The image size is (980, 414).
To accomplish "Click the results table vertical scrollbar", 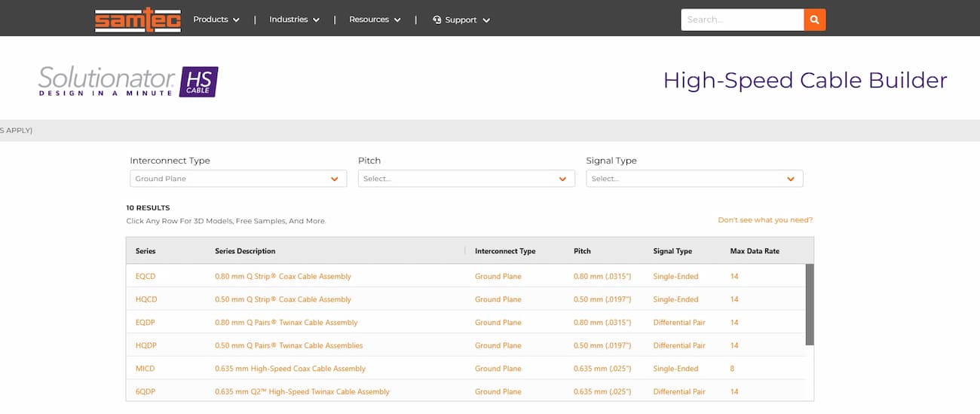I will coord(810,305).
